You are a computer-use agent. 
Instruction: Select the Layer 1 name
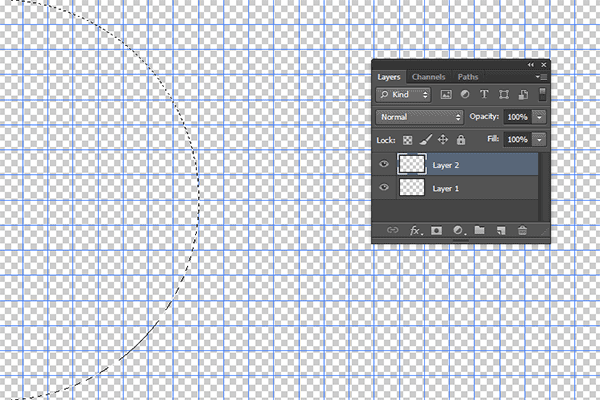[445, 188]
